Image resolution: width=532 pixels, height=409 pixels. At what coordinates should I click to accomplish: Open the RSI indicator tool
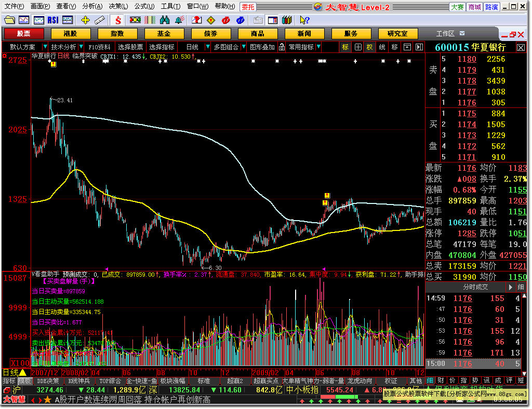pyautogui.click(x=53, y=20)
